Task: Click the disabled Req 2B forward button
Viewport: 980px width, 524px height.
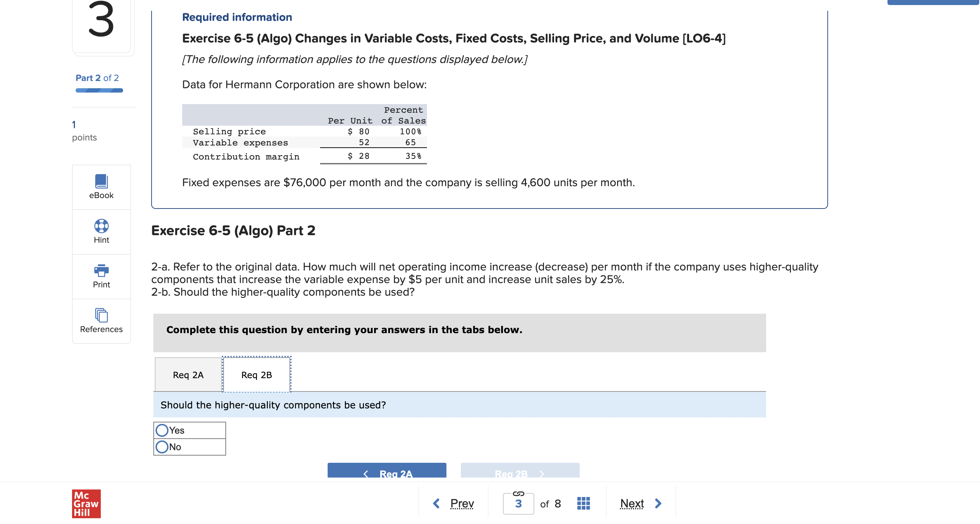Action: click(x=520, y=471)
